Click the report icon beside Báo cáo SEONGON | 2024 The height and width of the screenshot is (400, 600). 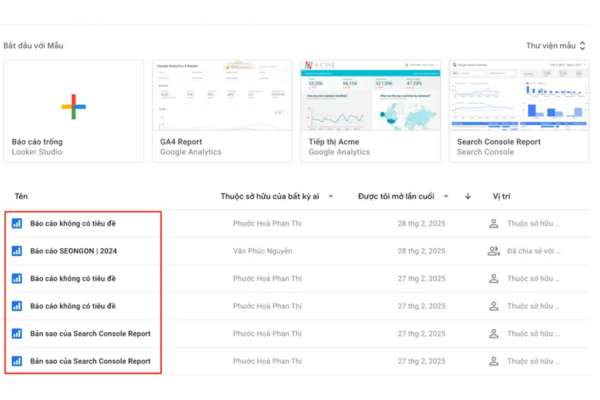click(17, 251)
